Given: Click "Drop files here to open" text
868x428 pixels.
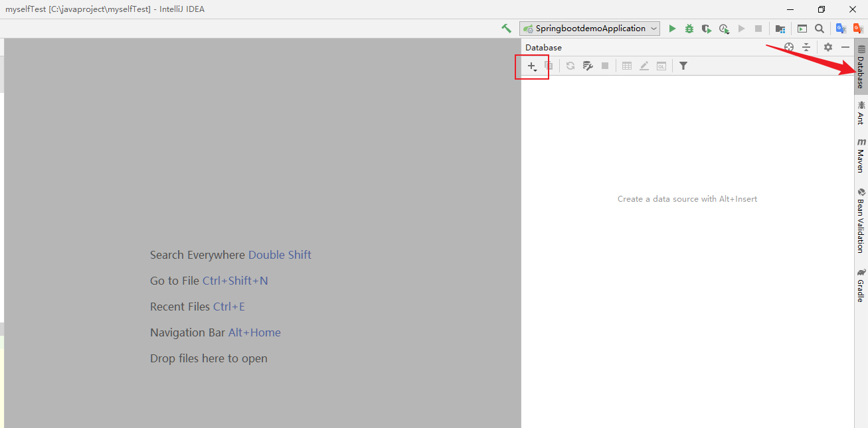Looking at the screenshot, I should 209,358.
